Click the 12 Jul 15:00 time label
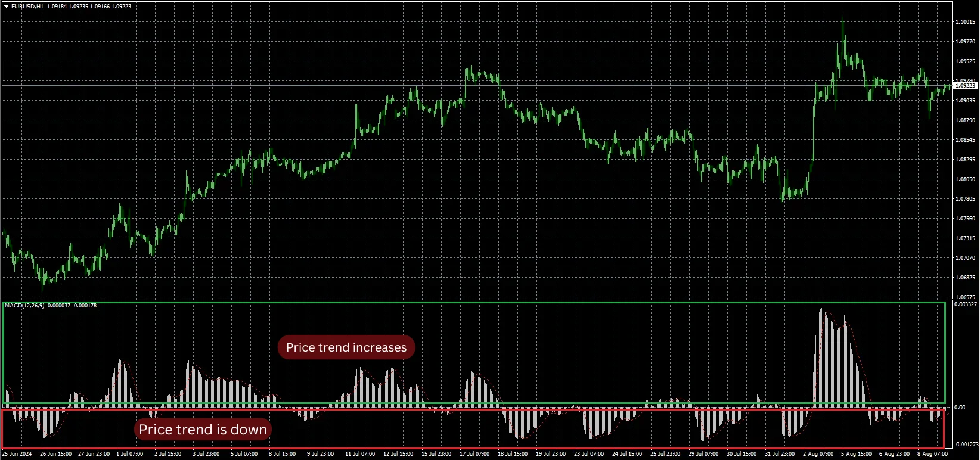The height and width of the screenshot is (460, 980). [398, 454]
